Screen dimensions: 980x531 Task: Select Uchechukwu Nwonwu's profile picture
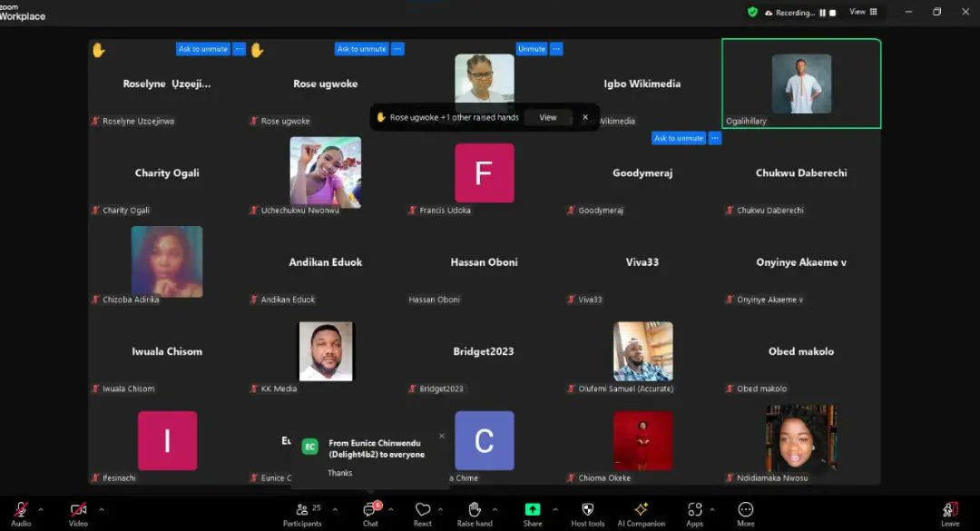coord(326,172)
